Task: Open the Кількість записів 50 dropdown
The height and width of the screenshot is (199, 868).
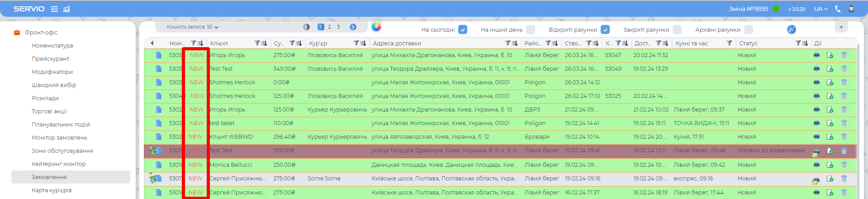Action: click(x=192, y=27)
